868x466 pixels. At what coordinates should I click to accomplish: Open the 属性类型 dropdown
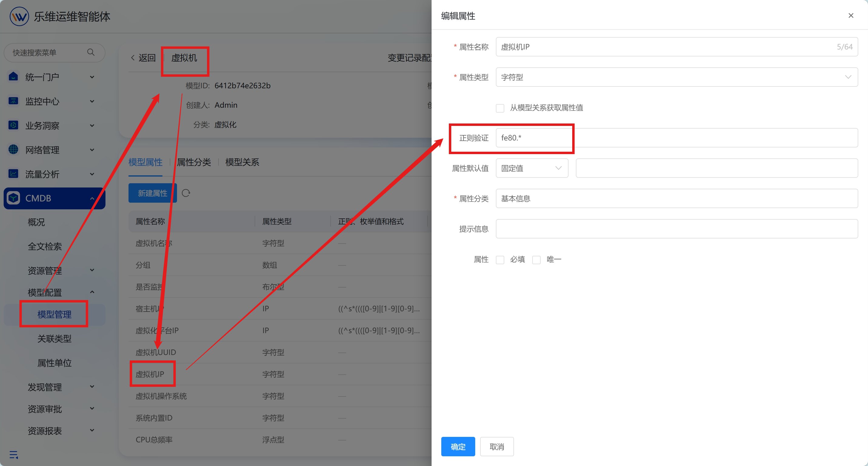(x=676, y=77)
